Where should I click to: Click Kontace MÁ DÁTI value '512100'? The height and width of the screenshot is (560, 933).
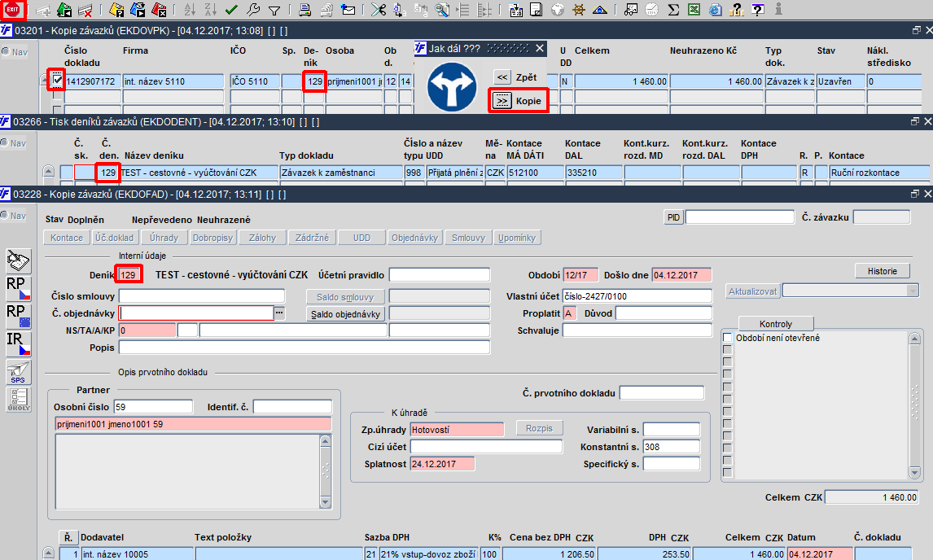coord(534,173)
